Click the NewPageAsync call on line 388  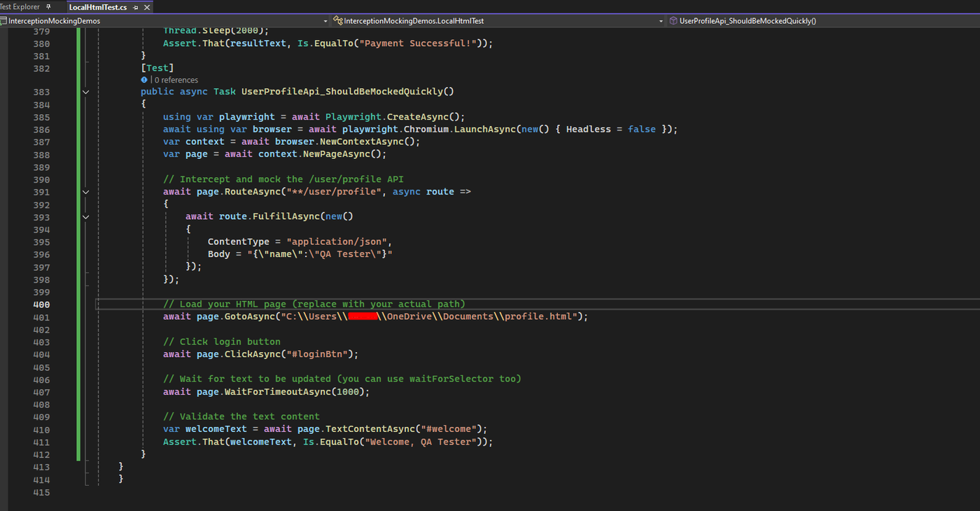tap(342, 154)
